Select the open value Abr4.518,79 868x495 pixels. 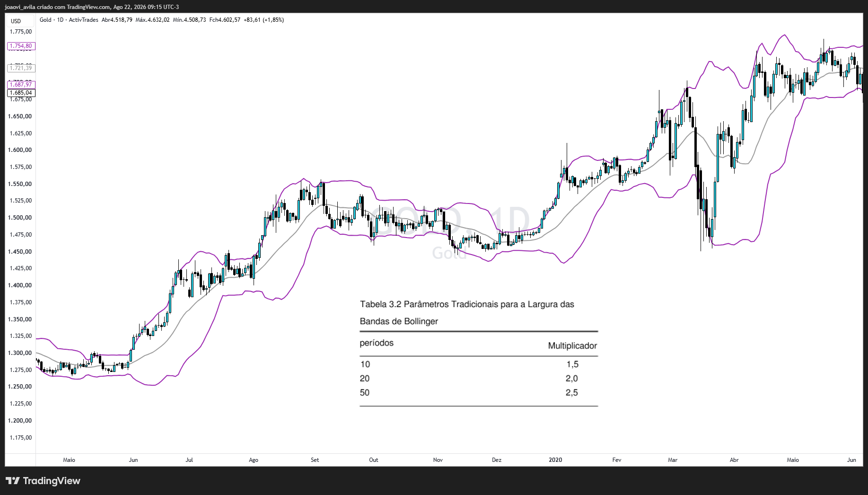117,20
